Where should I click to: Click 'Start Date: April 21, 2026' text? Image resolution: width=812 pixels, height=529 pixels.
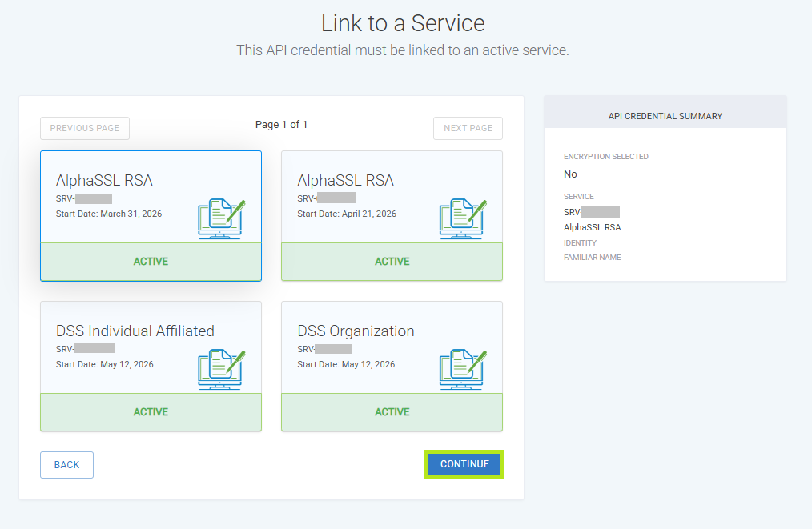pyautogui.click(x=347, y=214)
